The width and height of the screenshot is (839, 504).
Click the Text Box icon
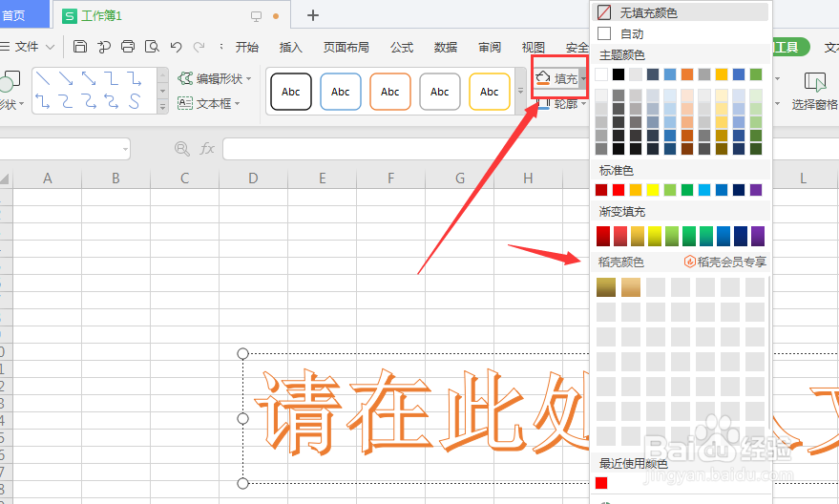(x=185, y=103)
